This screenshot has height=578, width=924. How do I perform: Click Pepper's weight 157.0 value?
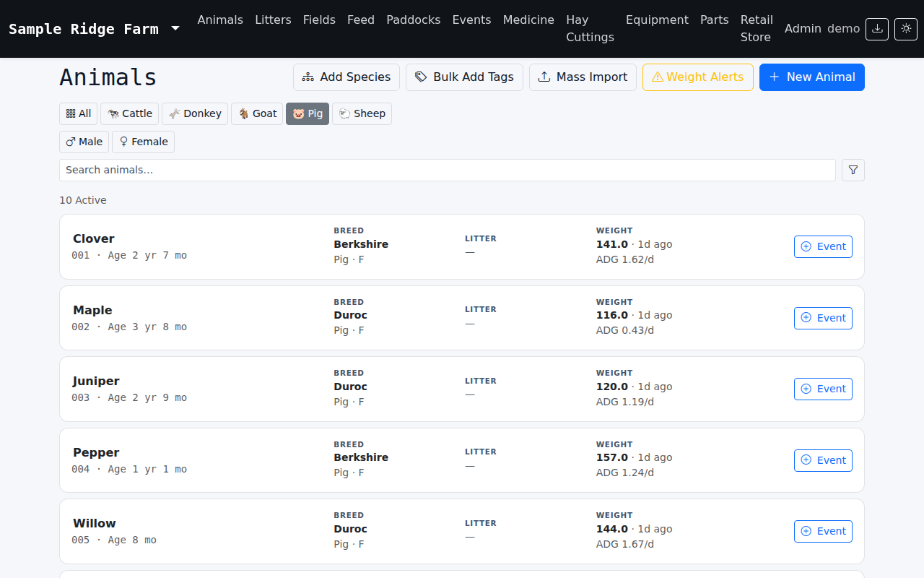tap(612, 457)
